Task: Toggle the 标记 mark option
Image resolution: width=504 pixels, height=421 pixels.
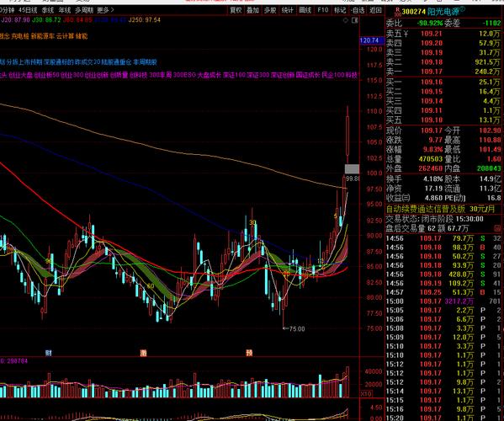Action: [340, 10]
